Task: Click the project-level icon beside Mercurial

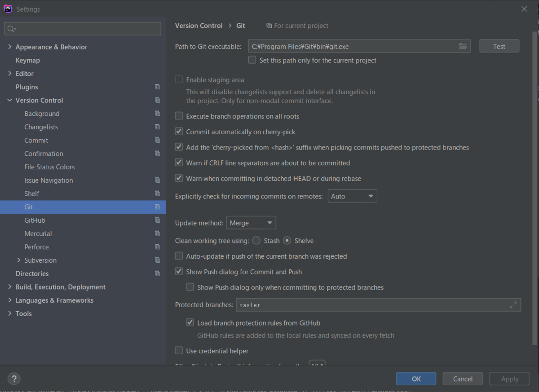Action: coord(157,233)
